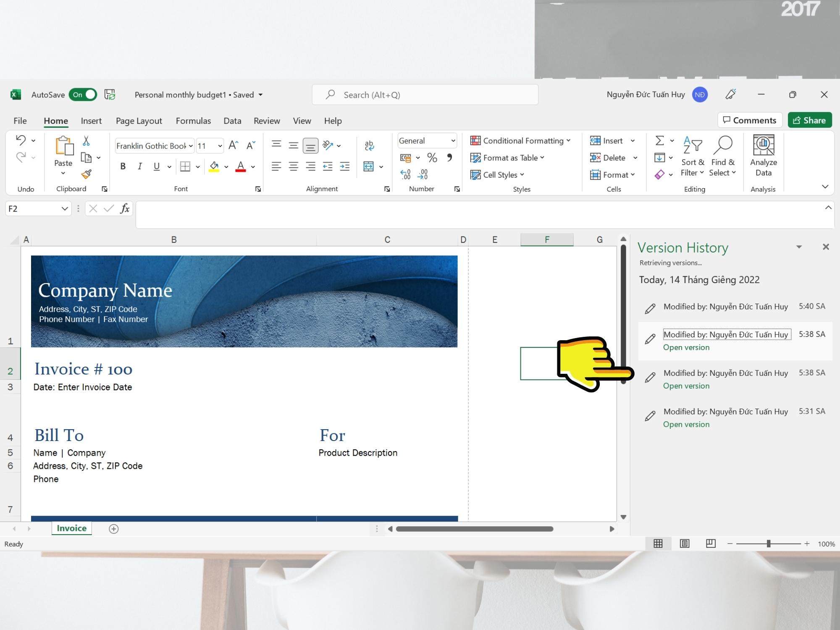This screenshot has height=630, width=840.
Task: Apply Comma Style format
Action: point(449,157)
